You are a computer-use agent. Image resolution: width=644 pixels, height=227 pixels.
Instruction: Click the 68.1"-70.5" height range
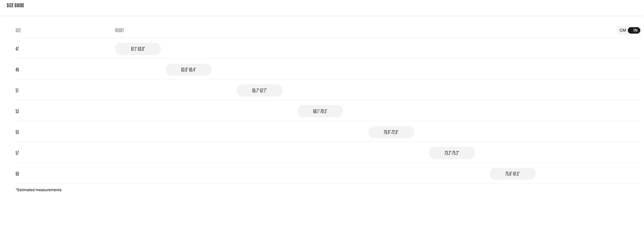pyautogui.click(x=320, y=111)
